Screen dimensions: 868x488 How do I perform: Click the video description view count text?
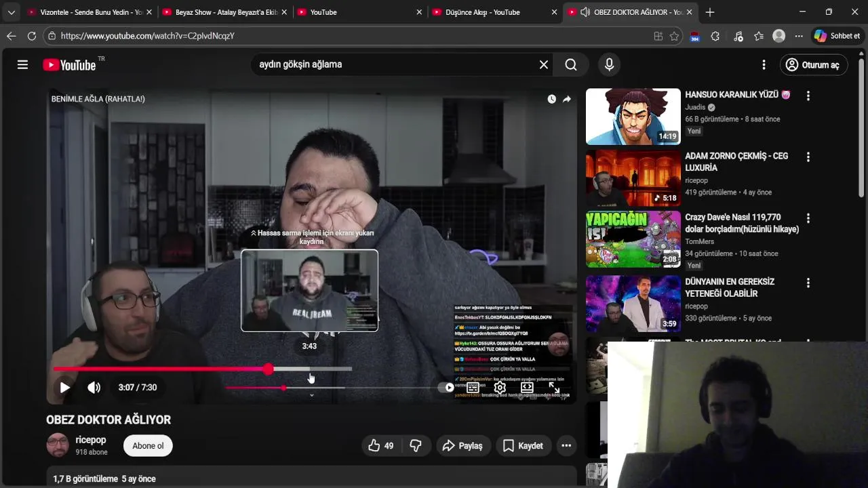tap(85, 479)
